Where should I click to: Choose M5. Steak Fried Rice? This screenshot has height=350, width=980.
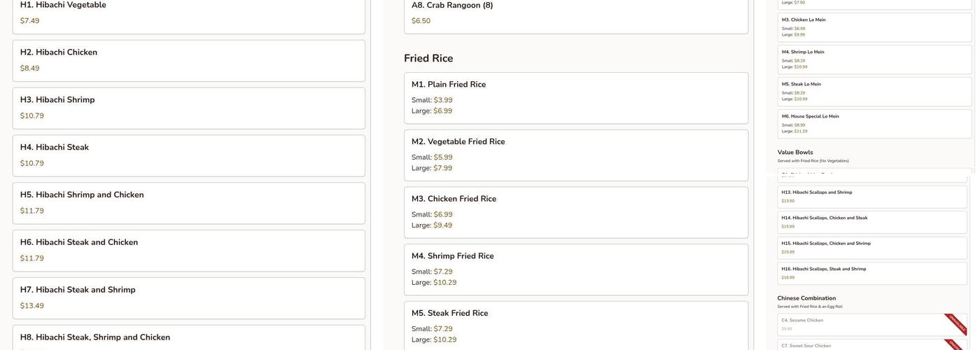point(575,325)
